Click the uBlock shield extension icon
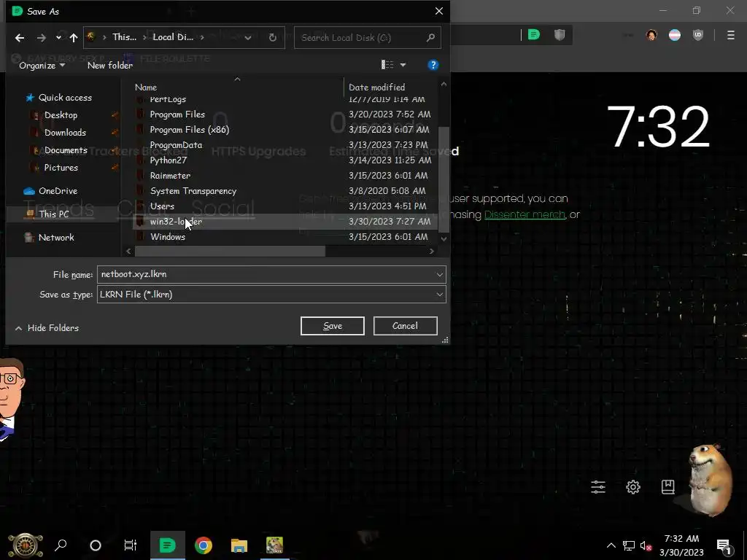 coord(698,35)
